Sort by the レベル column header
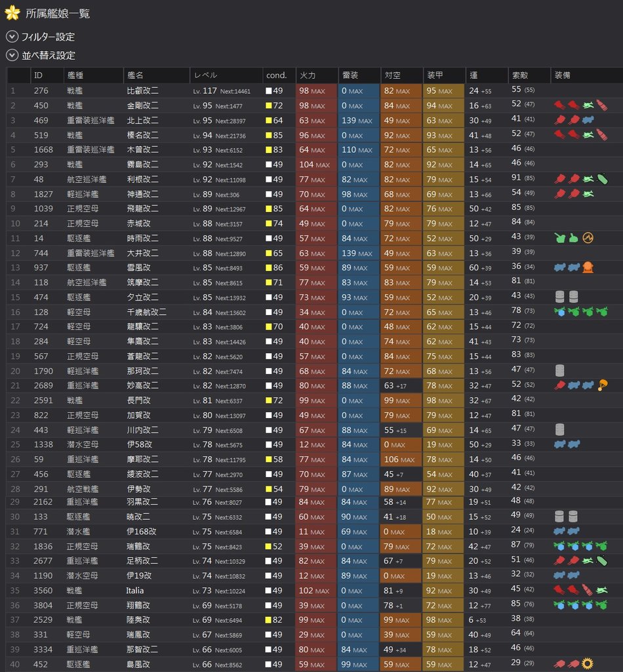This screenshot has height=672, width=623. [226, 75]
